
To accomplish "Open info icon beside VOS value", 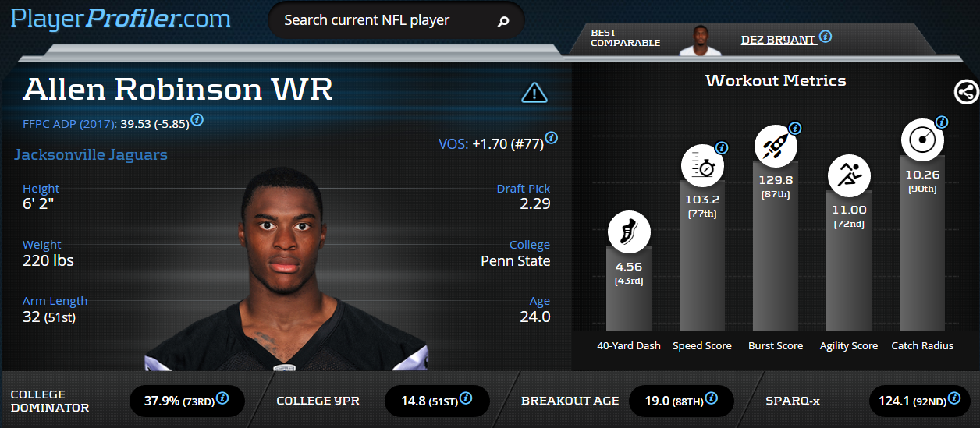I will (x=552, y=138).
